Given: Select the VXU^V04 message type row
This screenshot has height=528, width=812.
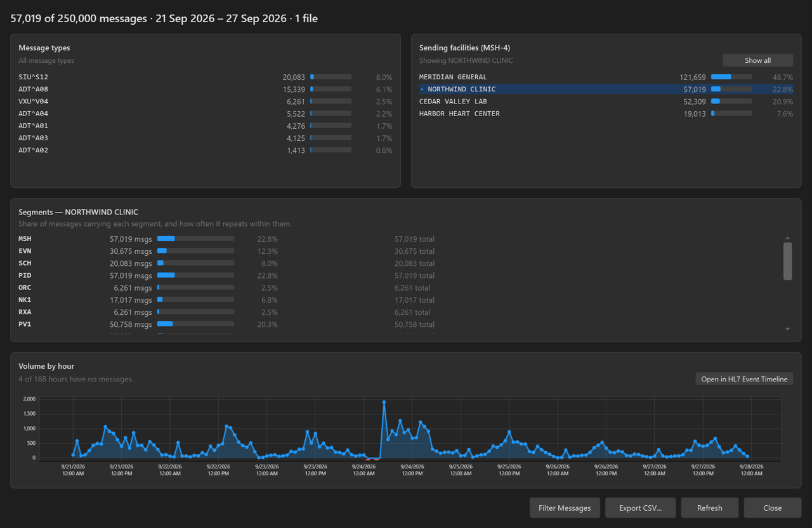Looking at the screenshot, I should pos(206,102).
